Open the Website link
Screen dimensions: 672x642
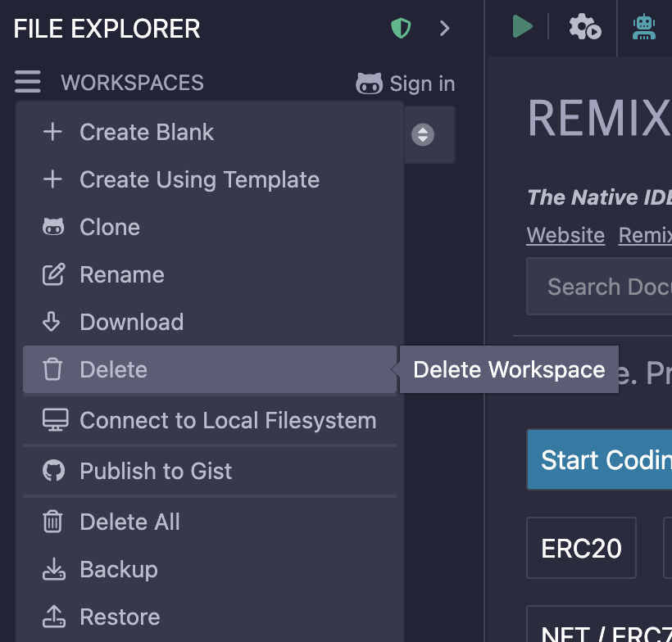tap(565, 235)
